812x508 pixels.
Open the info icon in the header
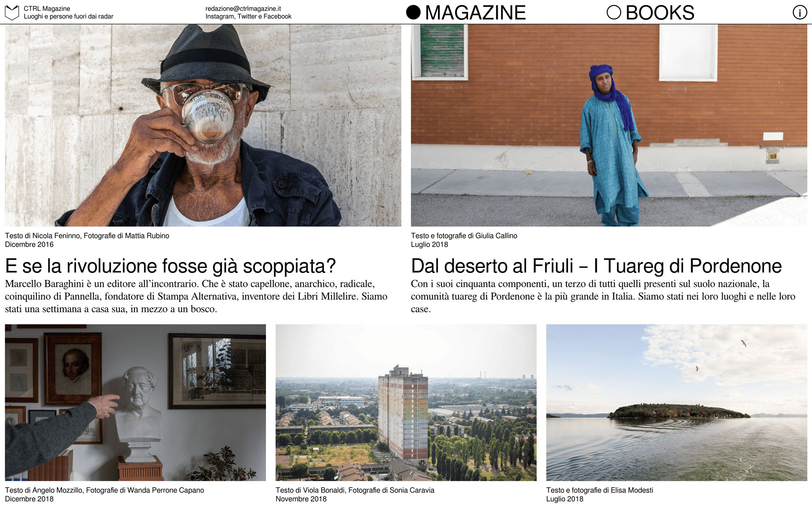point(800,13)
